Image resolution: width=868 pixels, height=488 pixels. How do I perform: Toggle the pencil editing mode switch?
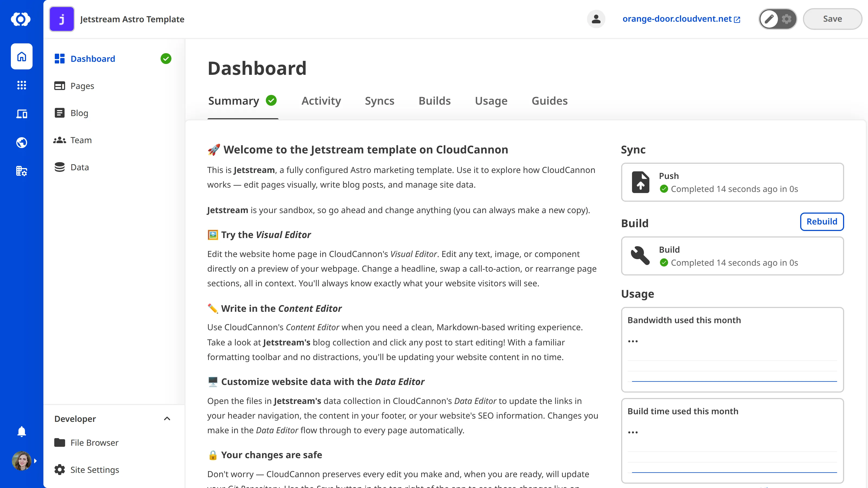tap(769, 19)
